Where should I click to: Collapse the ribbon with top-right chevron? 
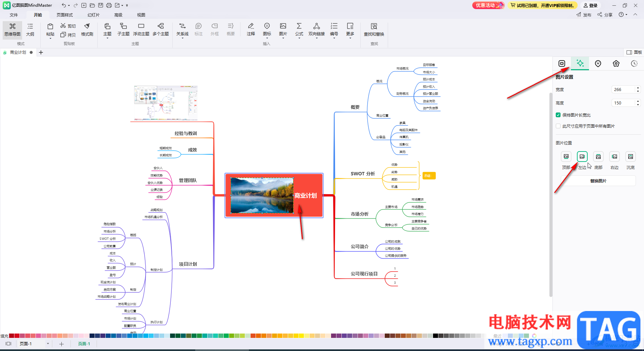point(635,14)
